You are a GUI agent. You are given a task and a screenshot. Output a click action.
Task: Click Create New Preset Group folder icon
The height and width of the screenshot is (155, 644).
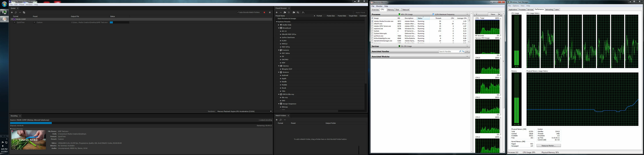point(285,12)
